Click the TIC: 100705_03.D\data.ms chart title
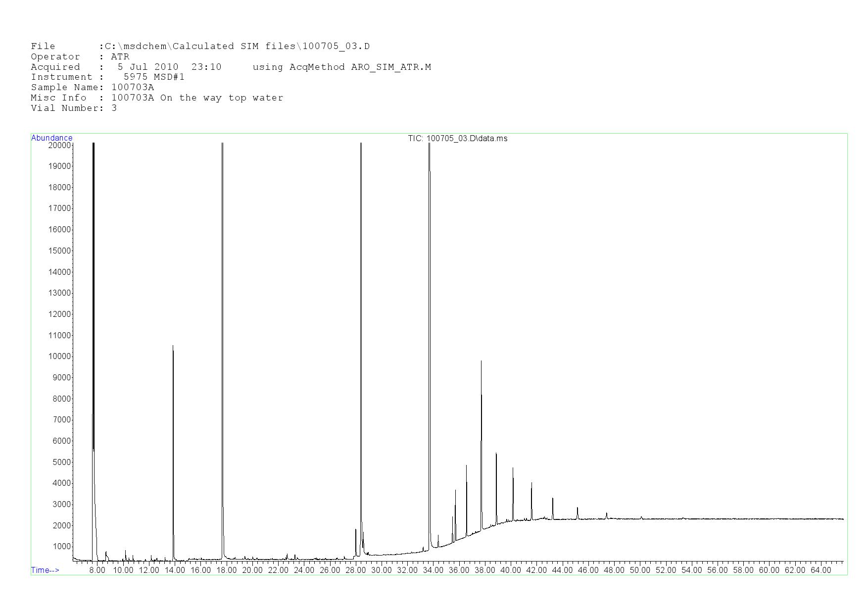 [x=457, y=139]
